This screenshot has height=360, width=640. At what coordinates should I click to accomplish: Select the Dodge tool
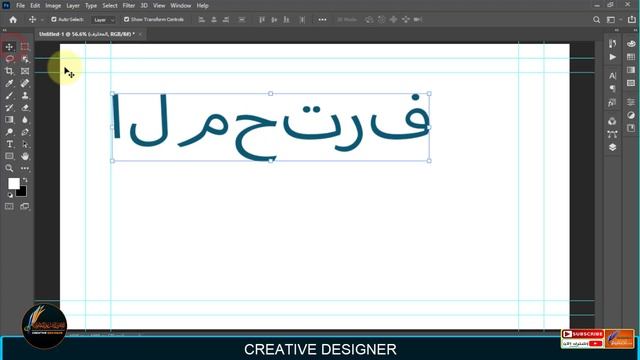tap(9, 132)
